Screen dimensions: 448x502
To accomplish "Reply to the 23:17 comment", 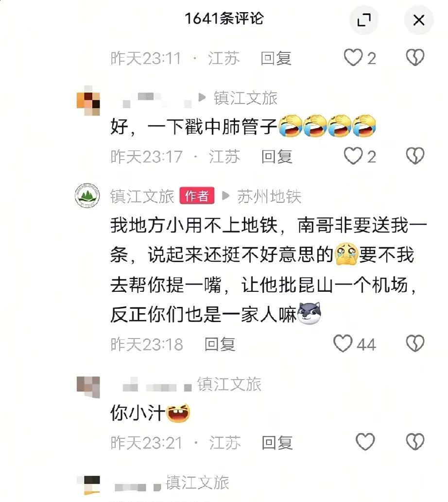I will 276,156.
